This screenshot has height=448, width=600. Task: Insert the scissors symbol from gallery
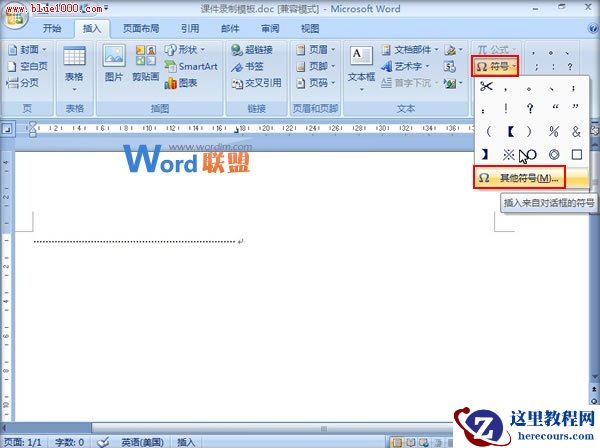486,87
